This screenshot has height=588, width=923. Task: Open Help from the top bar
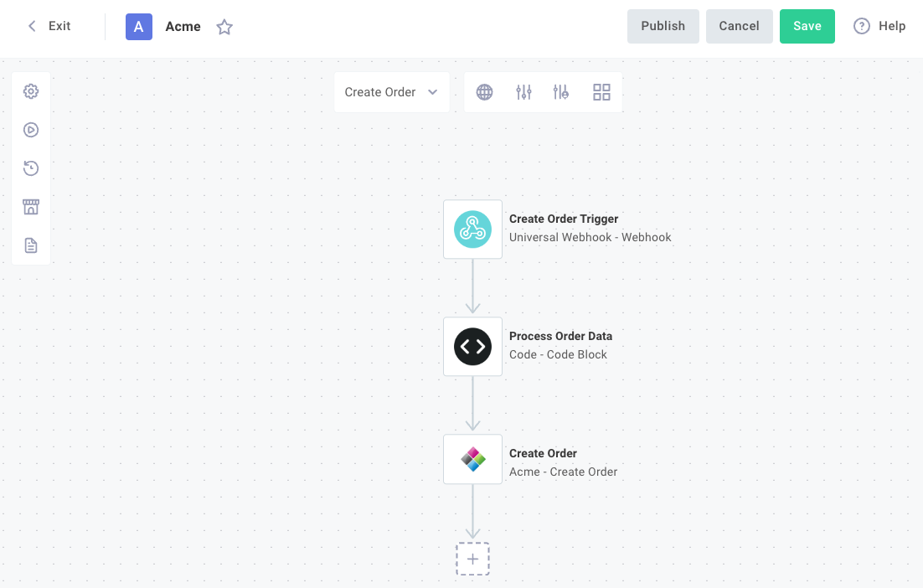pyautogui.click(x=879, y=26)
